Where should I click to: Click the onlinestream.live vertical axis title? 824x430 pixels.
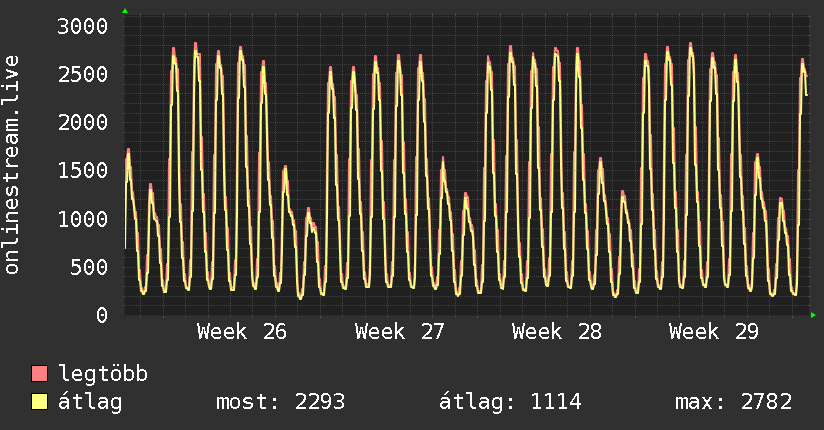(x=12, y=165)
